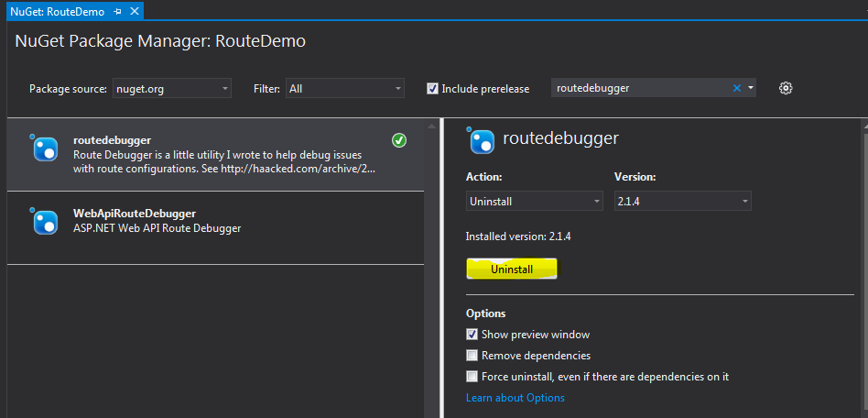The height and width of the screenshot is (418, 868).
Task: Open NuGet settings gear icon
Action: [x=785, y=88]
